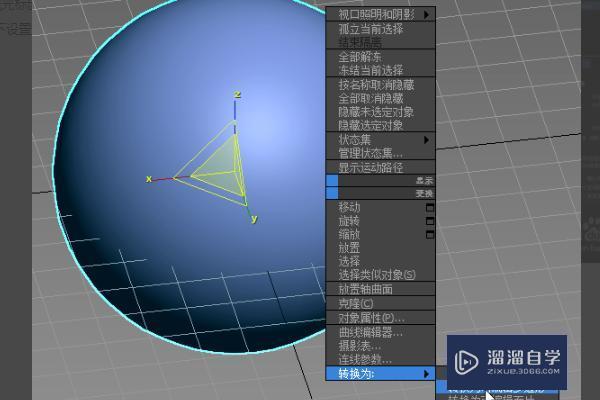The image size is (600, 400).
Task: Expand 转换为 submenu arrow
Action: point(426,374)
